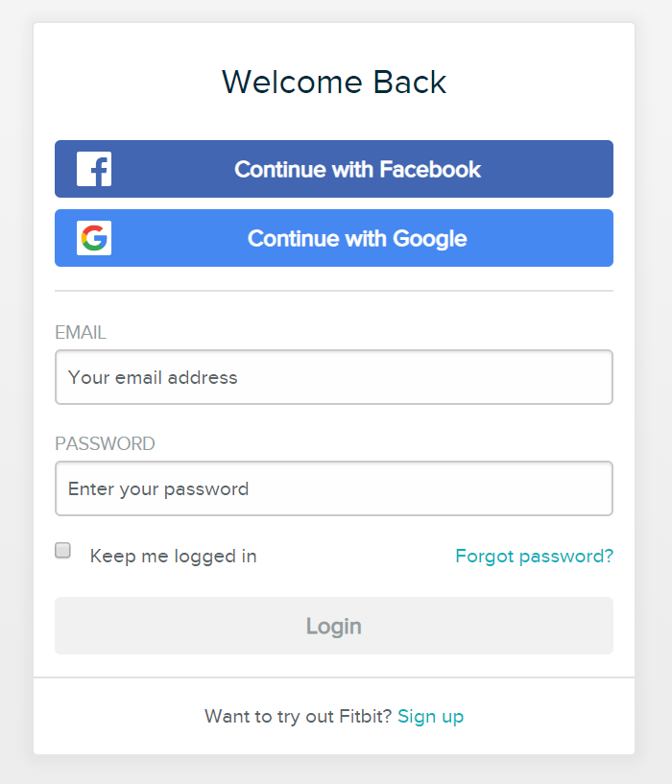This screenshot has height=784, width=672.
Task: Follow the Sign up link
Action: pos(430,717)
